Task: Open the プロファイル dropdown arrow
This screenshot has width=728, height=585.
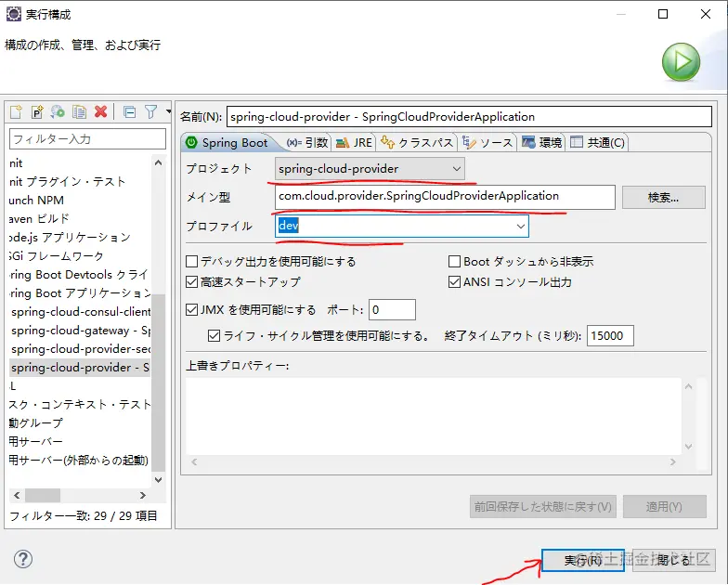Action: coord(520,227)
